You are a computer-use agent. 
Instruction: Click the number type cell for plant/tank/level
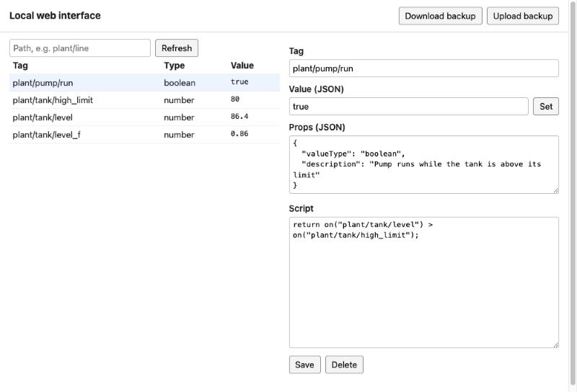[x=179, y=117]
